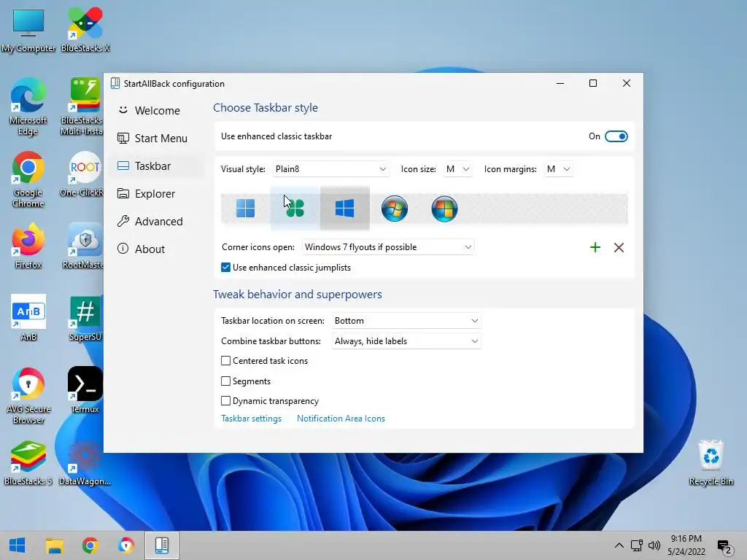This screenshot has height=560, width=747.
Task: Open Notification Area Icons link
Action: tap(341, 419)
